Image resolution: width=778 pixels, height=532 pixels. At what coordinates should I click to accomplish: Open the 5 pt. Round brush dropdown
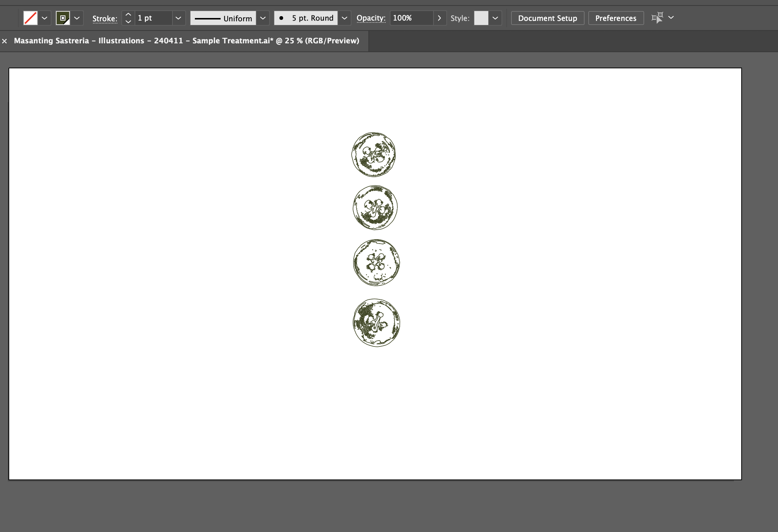[344, 18]
